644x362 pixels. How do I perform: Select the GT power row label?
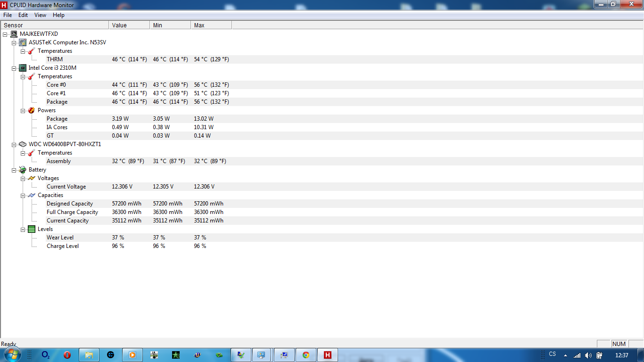(x=50, y=136)
